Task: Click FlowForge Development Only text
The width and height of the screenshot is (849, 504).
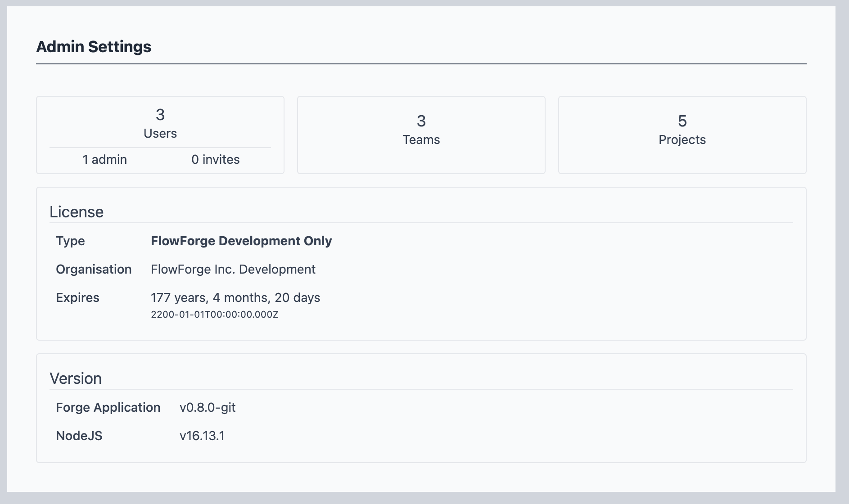Action: coord(241,241)
